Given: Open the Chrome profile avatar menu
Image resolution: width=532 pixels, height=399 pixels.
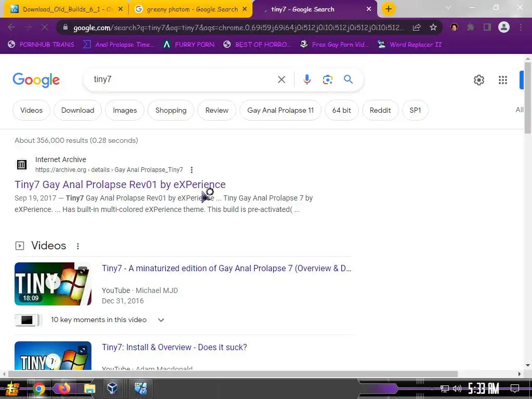Looking at the screenshot, I should [504, 27].
